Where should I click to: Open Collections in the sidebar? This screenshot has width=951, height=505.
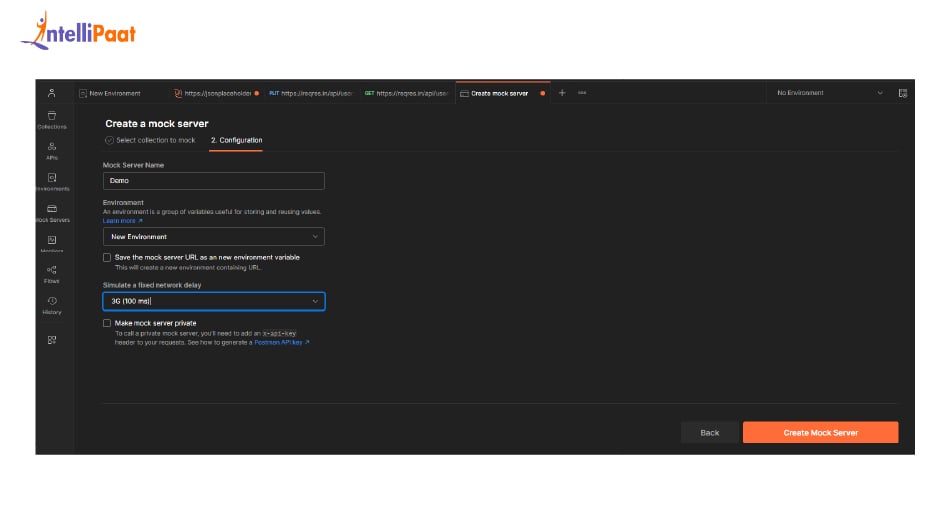click(x=52, y=120)
